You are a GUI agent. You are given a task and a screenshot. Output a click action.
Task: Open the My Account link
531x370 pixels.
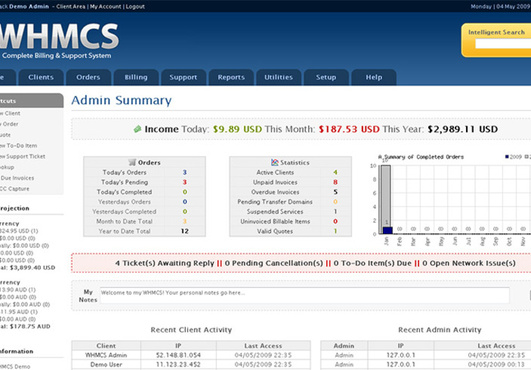pos(106,6)
